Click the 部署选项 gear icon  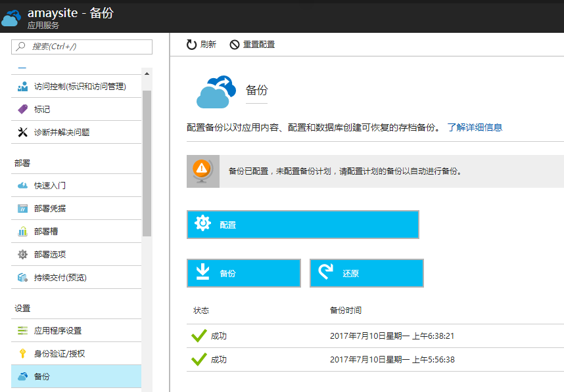23,254
